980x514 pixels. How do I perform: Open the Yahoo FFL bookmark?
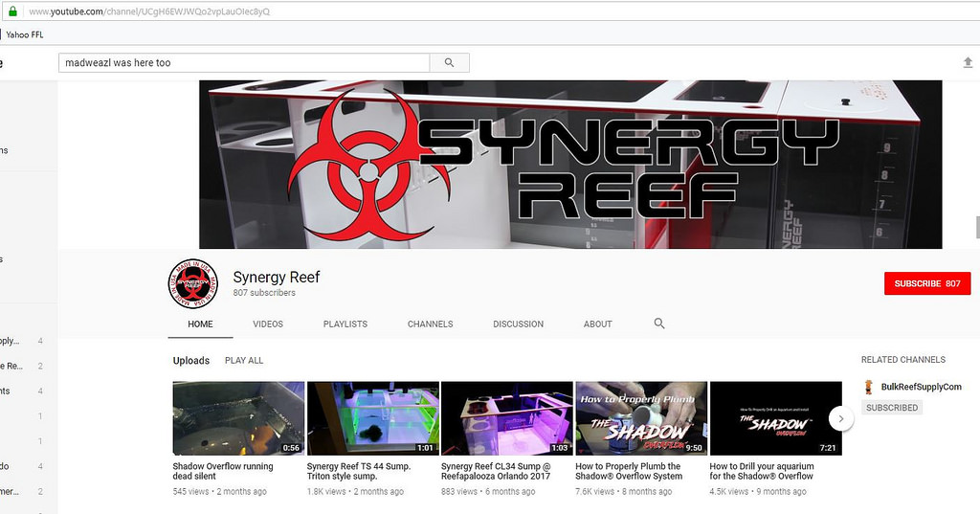[x=25, y=35]
